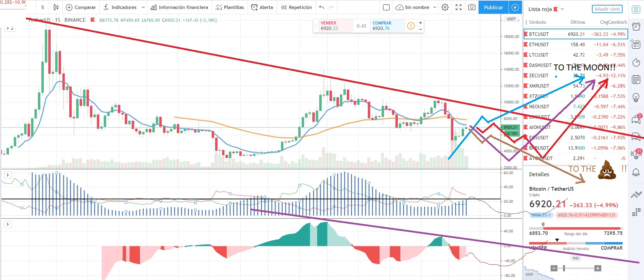Open the economic calendar icon
The height and width of the screenshot is (280, 644).
click(x=636, y=80)
